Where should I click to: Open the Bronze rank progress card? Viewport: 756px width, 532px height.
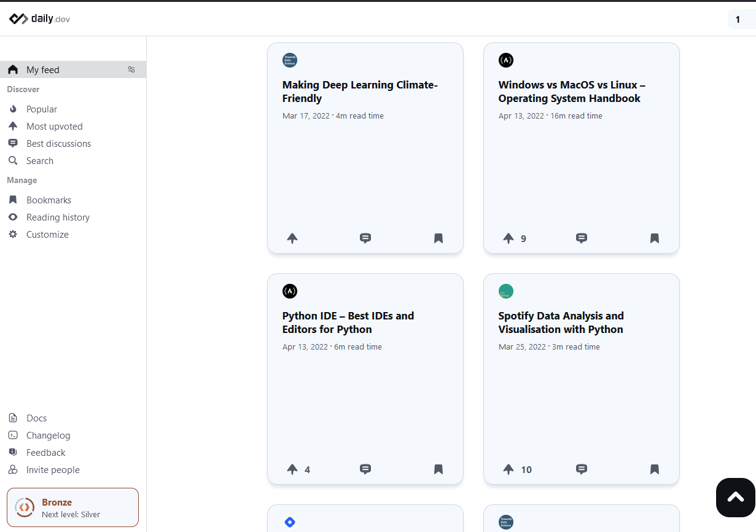point(72,507)
